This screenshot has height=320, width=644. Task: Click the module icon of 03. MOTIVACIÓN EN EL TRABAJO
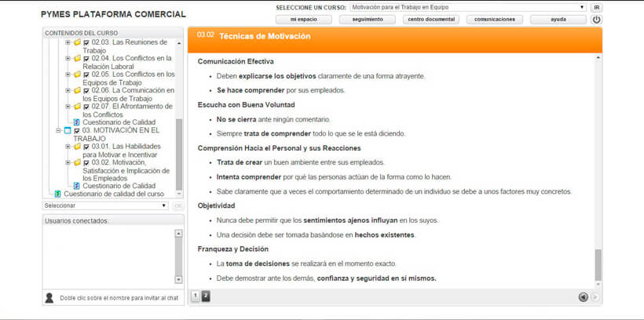(68, 130)
